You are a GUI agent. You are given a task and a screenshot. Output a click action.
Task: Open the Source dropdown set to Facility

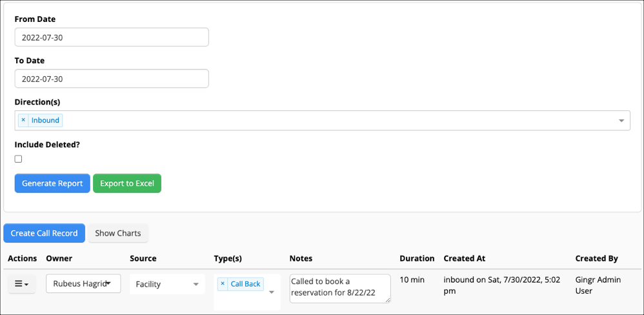[x=167, y=284]
